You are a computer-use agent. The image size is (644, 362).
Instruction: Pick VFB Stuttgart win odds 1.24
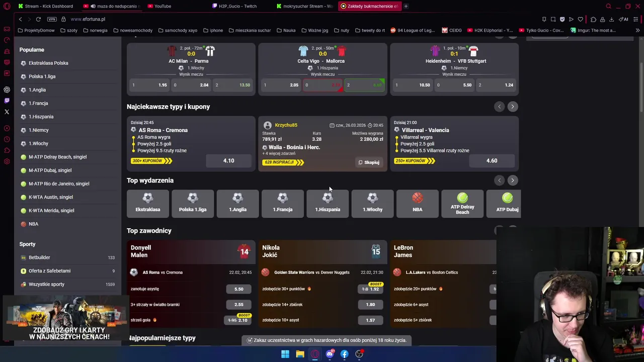(496, 85)
